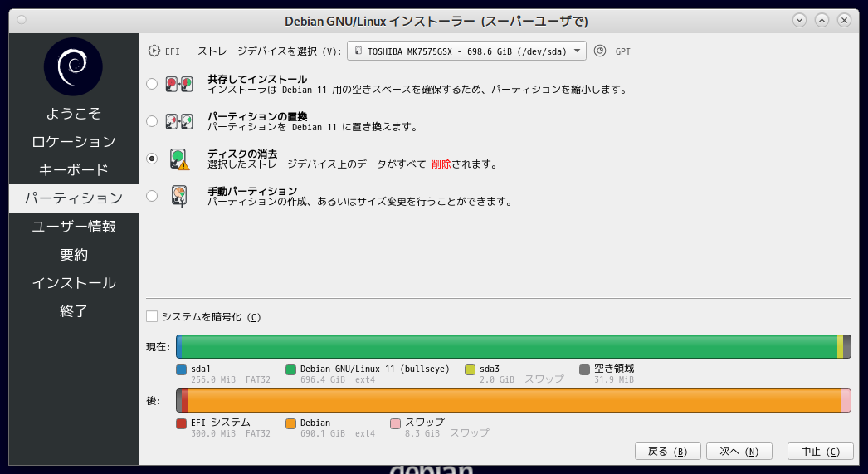
Task: Click yellow sda3 legend swatch
Action: pos(470,370)
